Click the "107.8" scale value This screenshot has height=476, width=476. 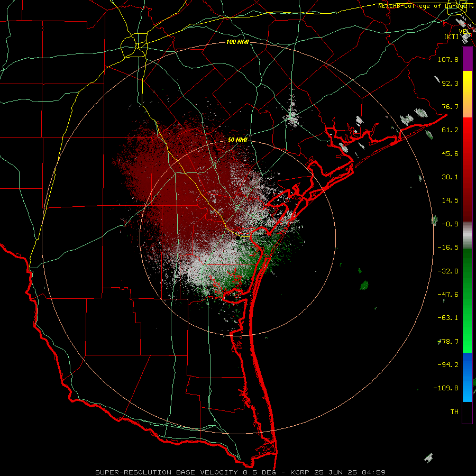click(448, 59)
